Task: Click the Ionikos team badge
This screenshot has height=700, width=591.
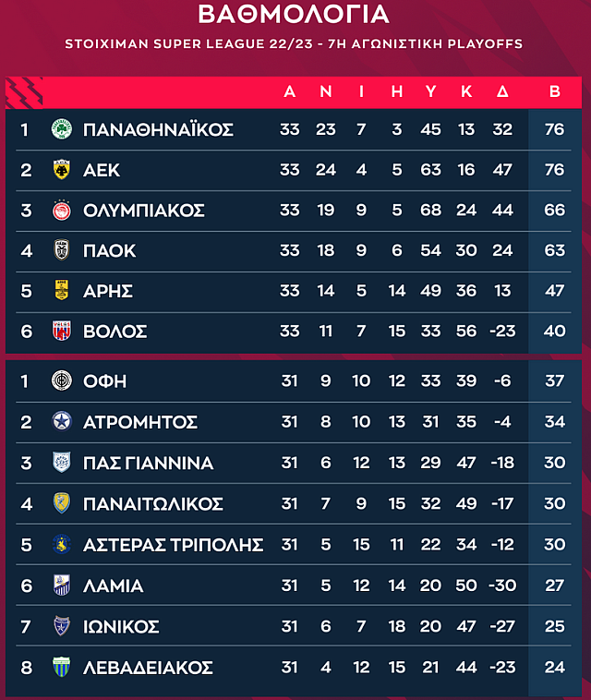Action: [62, 626]
